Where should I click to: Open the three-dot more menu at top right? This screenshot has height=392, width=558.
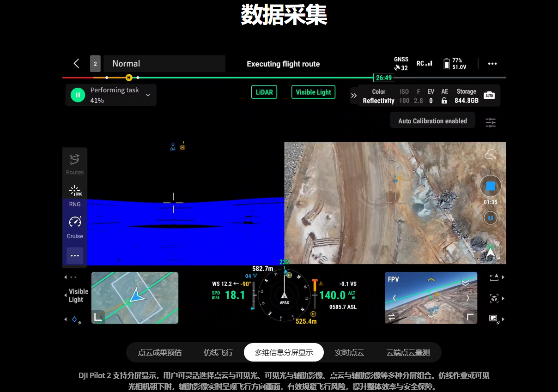(x=492, y=64)
